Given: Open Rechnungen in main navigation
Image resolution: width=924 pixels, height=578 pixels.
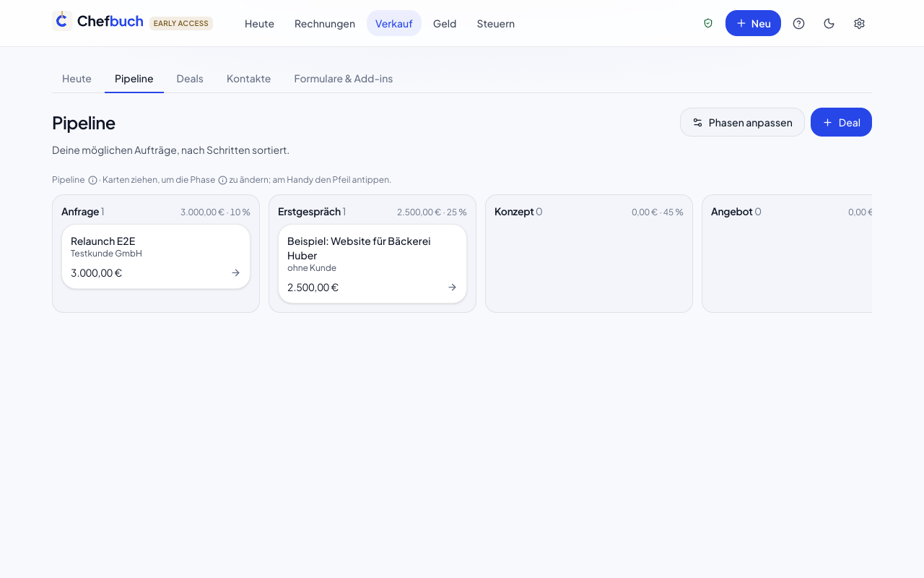Looking at the screenshot, I should [325, 23].
